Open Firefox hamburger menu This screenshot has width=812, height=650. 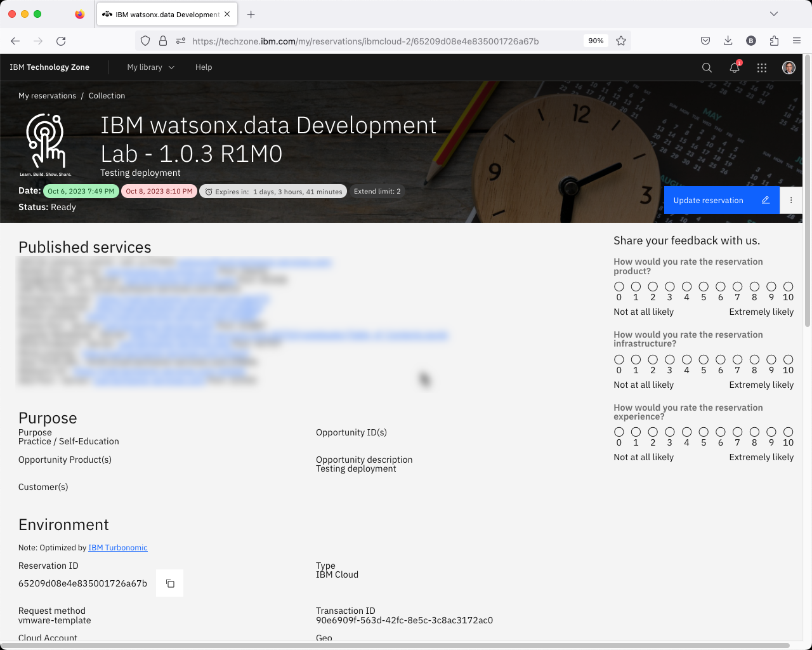(797, 41)
